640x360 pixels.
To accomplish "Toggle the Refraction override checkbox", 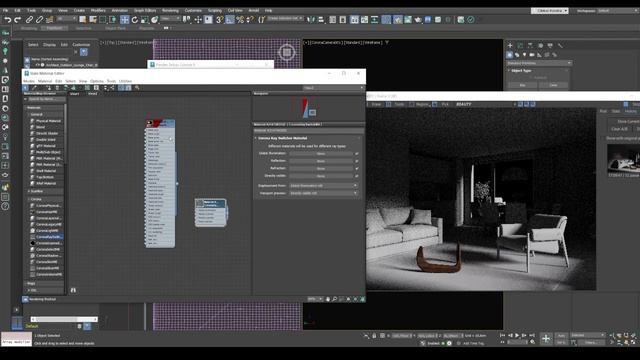I will click(357, 168).
